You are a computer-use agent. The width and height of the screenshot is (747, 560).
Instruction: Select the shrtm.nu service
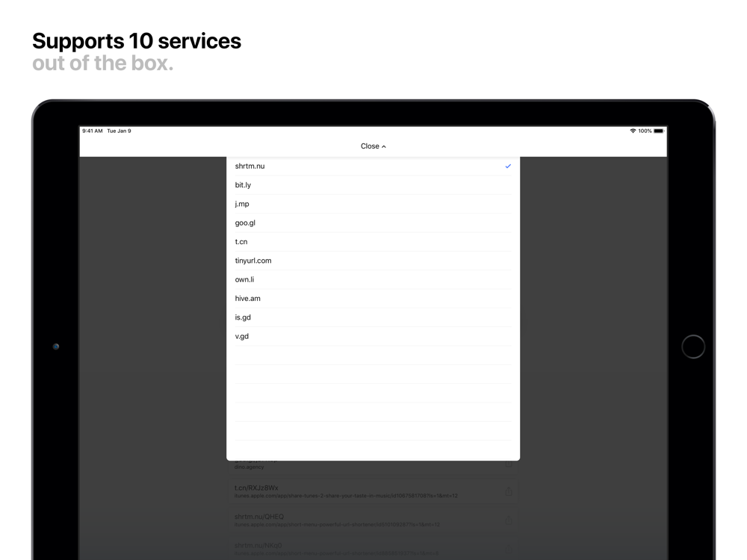373,167
